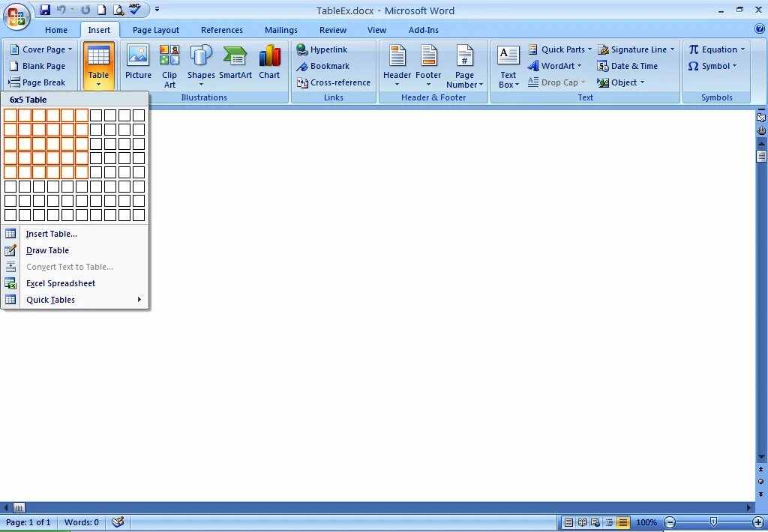This screenshot has height=532, width=768.
Task: Open the Review tab
Action: [333, 30]
